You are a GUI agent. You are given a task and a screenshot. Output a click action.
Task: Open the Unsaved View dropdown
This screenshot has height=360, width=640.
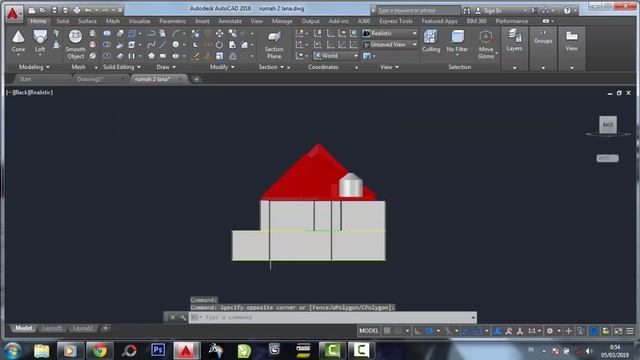[x=390, y=44]
